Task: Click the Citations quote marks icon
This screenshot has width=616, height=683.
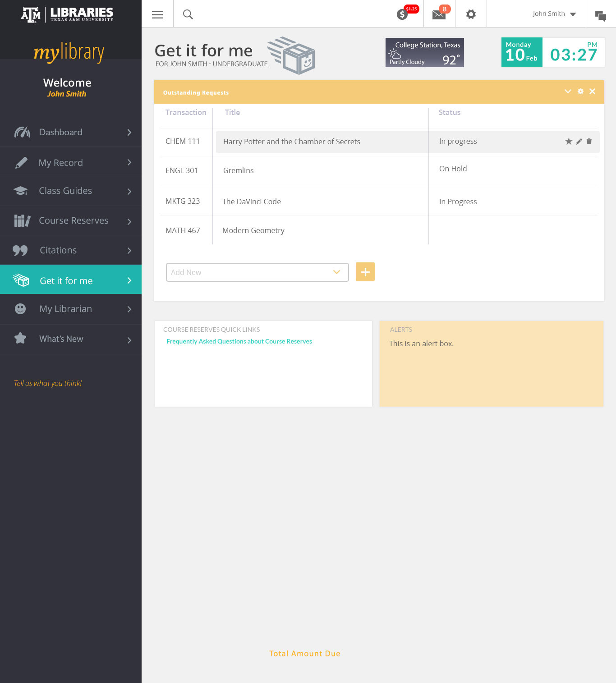Action: 20,251
